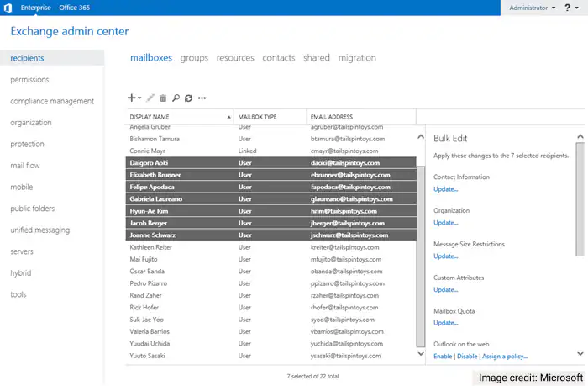
Task: Click Bulk Edit pane scroll up arrow
Action: pyautogui.click(x=580, y=137)
